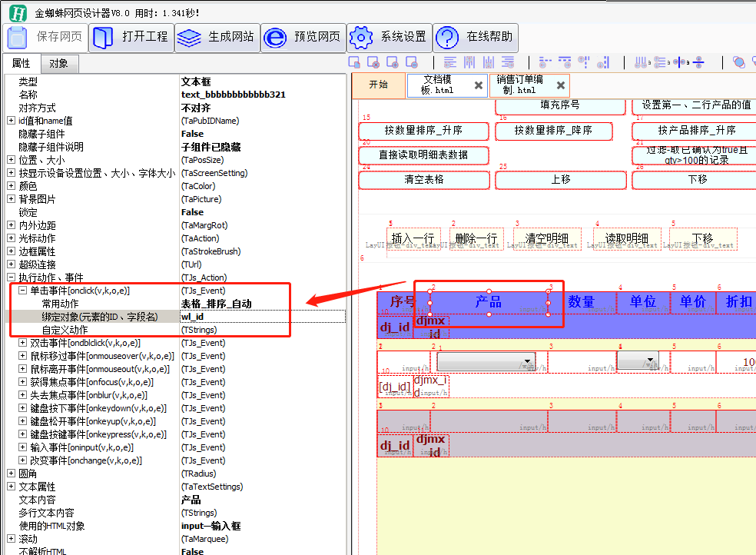Expand the 位置、大小 property

(11, 160)
